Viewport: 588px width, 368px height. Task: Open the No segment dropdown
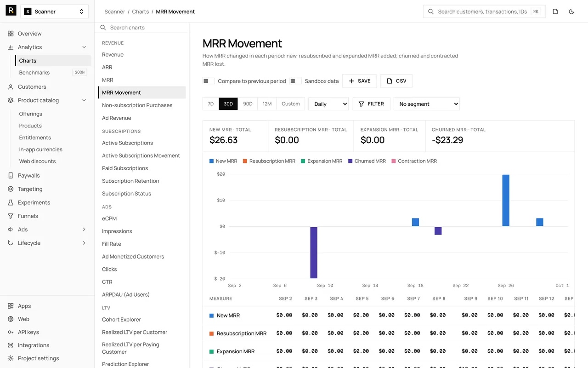pos(427,104)
